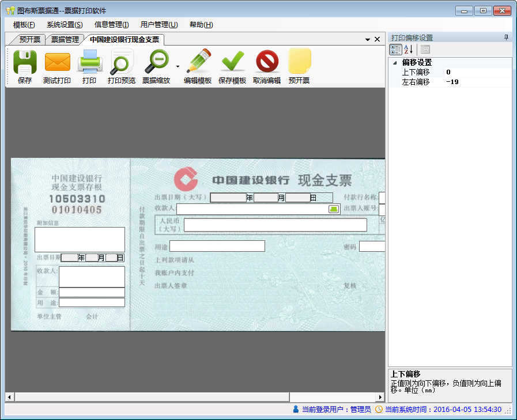Image resolution: width=517 pixels, height=420 pixels.
Task: Open the 模板(F) menu
Action: (x=24, y=25)
